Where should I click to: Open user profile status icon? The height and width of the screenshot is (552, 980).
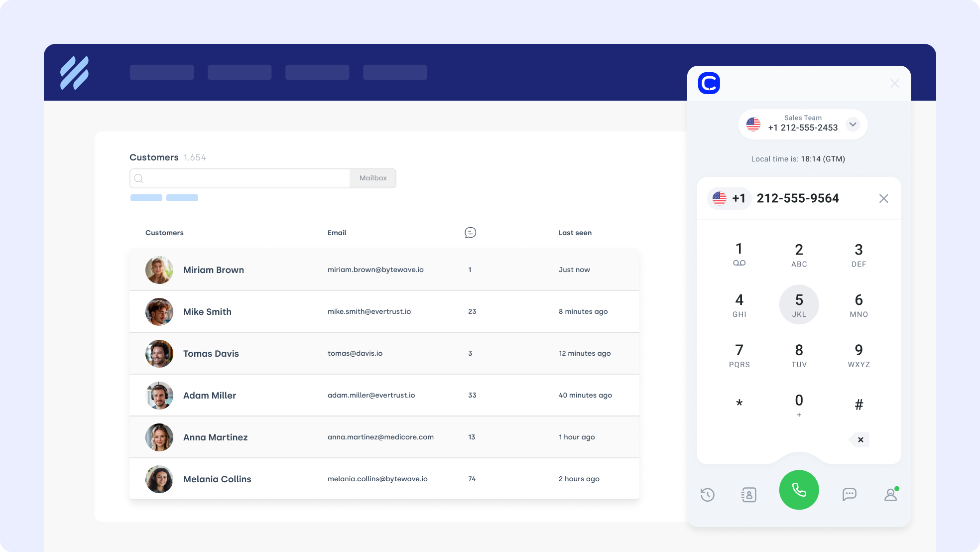(890, 495)
